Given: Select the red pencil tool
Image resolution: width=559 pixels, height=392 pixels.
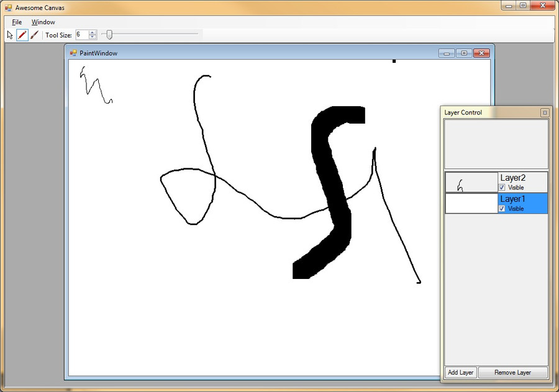Looking at the screenshot, I should (x=22, y=35).
